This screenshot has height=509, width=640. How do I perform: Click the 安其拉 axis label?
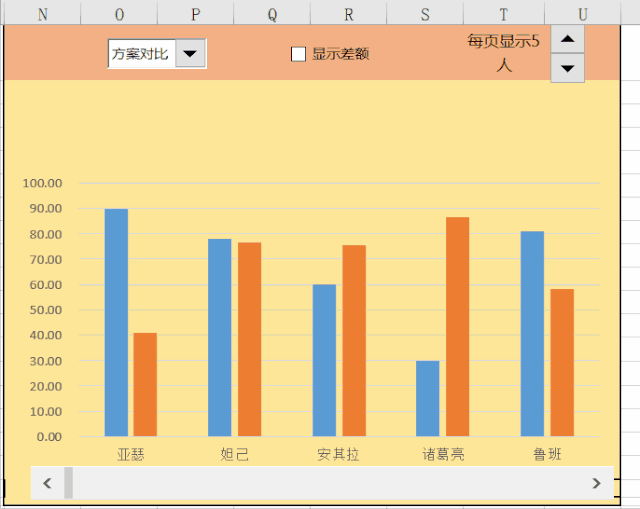(338, 454)
